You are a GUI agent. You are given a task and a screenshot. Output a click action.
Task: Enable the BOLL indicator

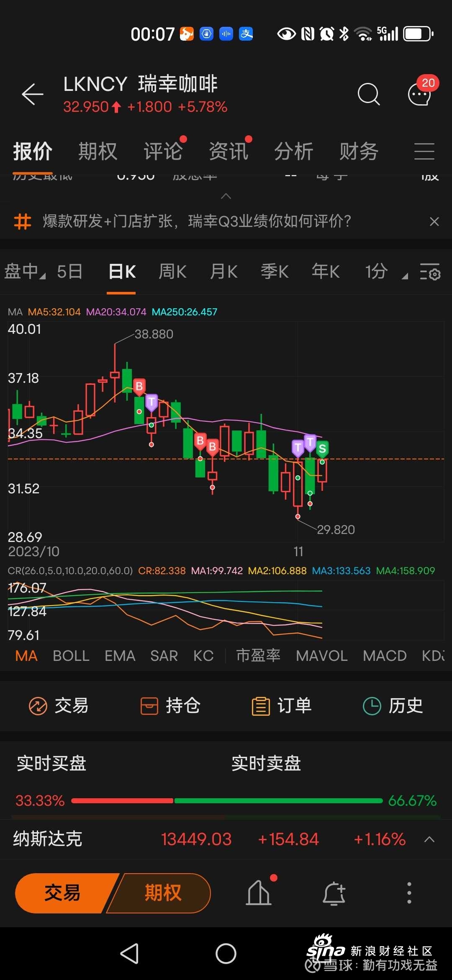[71, 656]
